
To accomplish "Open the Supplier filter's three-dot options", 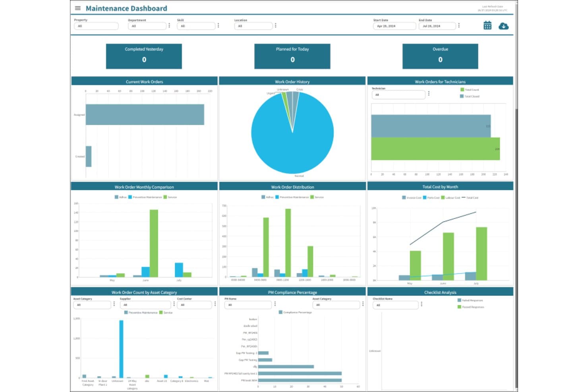I will [x=174, y=304].
